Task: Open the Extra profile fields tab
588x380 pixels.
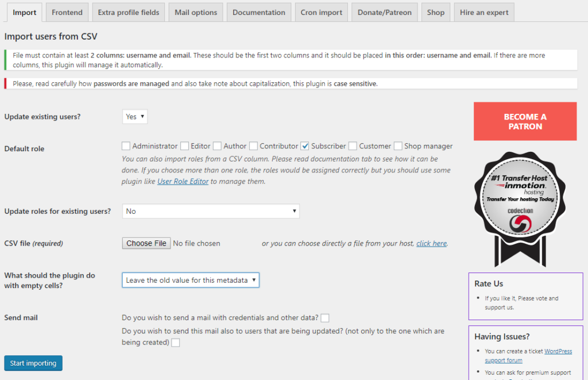Action: [129, 13]
